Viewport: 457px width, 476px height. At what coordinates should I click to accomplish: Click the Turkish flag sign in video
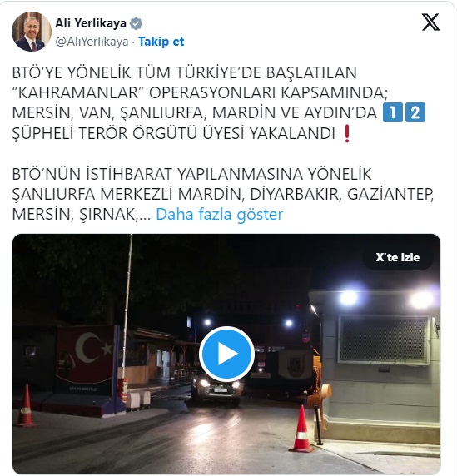[x=87, y=360]
